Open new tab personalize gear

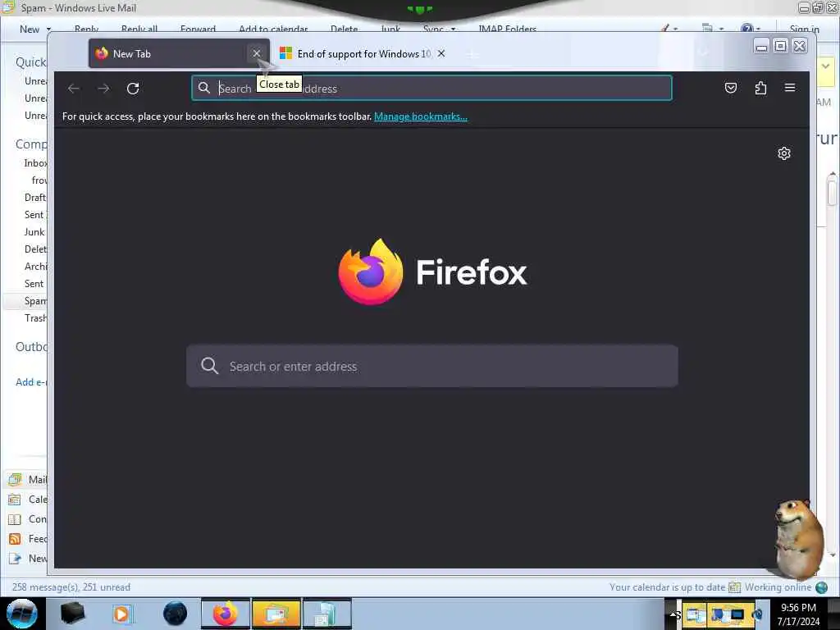click(x=783, y=153)
